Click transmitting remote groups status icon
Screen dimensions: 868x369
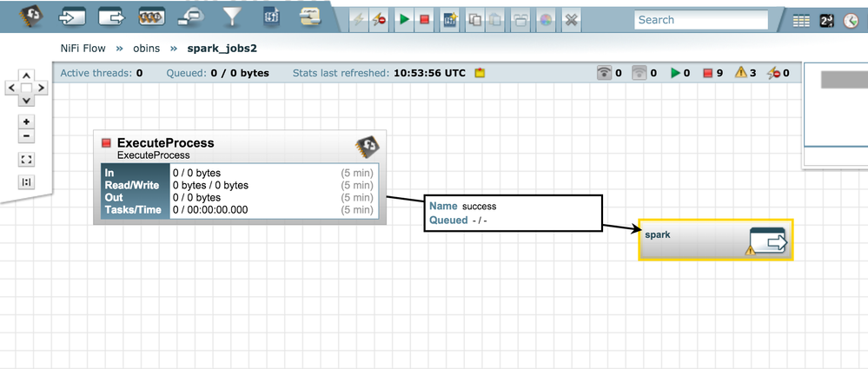coord(605,72)
